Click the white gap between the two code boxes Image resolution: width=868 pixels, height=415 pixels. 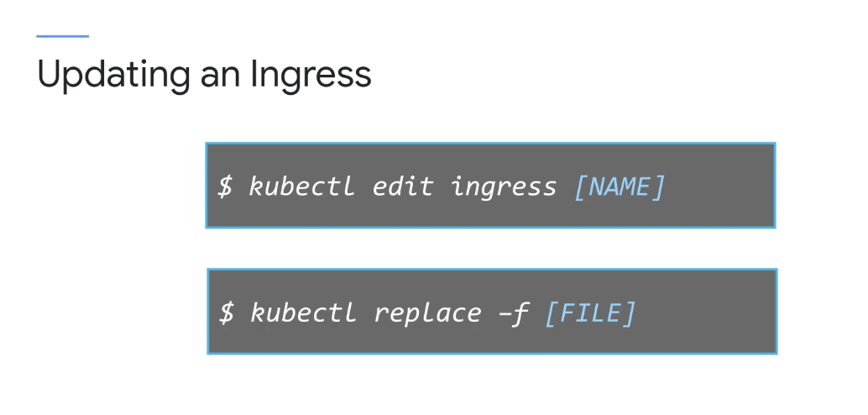pos(491,248)
